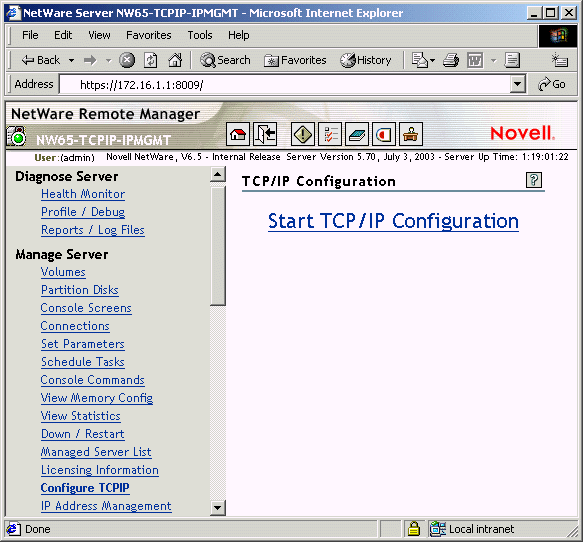
Task: Open the Health Monitor link
Action: point(83,194)
